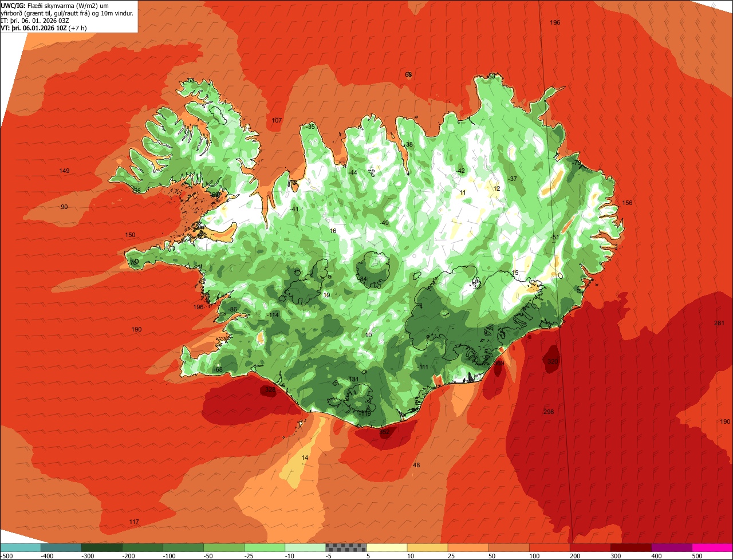733x560 pixels.
Task: Click the '119' value near the south coast
Action: coord(365,413)
